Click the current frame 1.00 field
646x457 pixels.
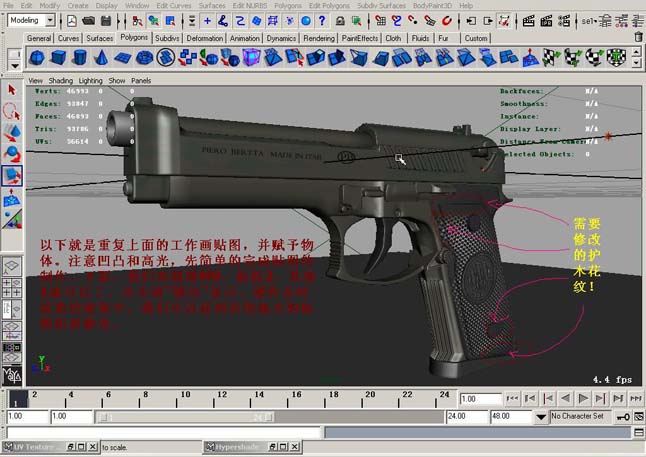[480, 398]
